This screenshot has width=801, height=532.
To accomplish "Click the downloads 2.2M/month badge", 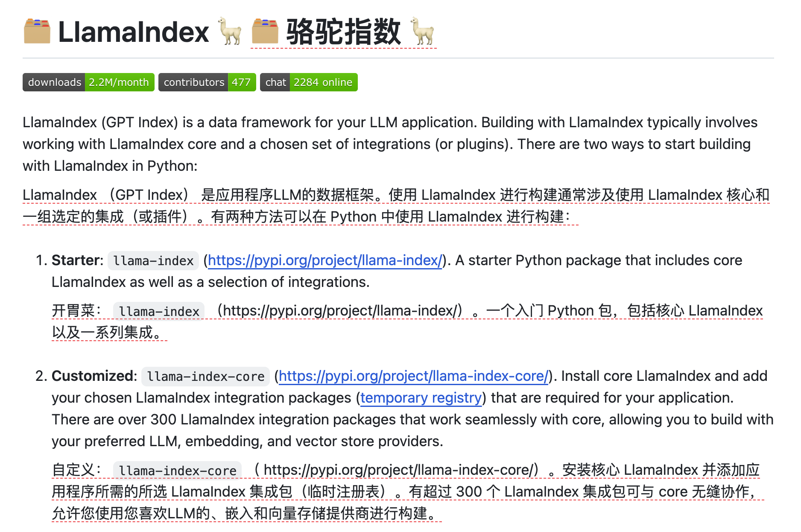I will [88, 82].
